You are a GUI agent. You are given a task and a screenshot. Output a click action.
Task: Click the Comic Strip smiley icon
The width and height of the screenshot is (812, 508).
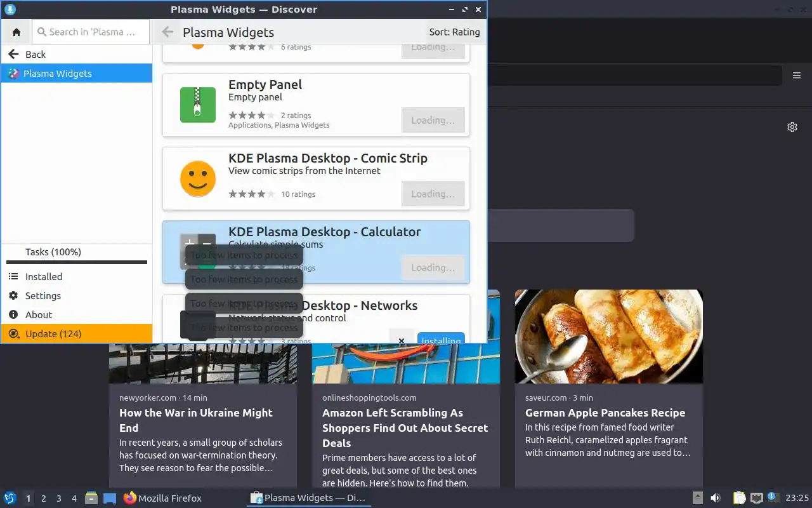click(x=198, y=178)
